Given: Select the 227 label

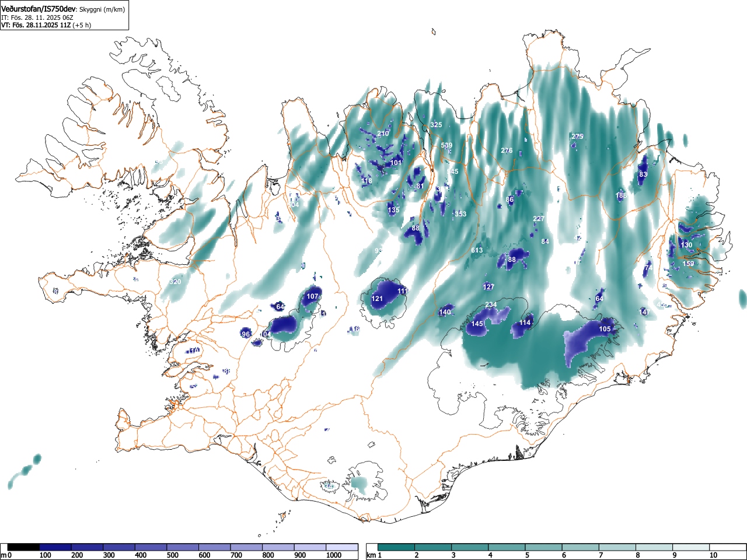Looking at the screenshot, I should [x=539, y=219].
